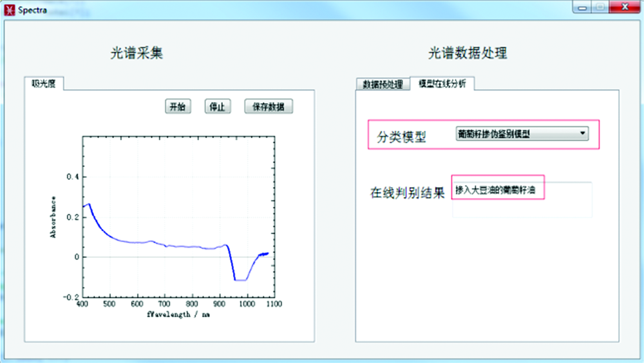This screenshot has height=363, width=644.
Task: Select the 吸光度 tab
Action: (x=44, y=84)
